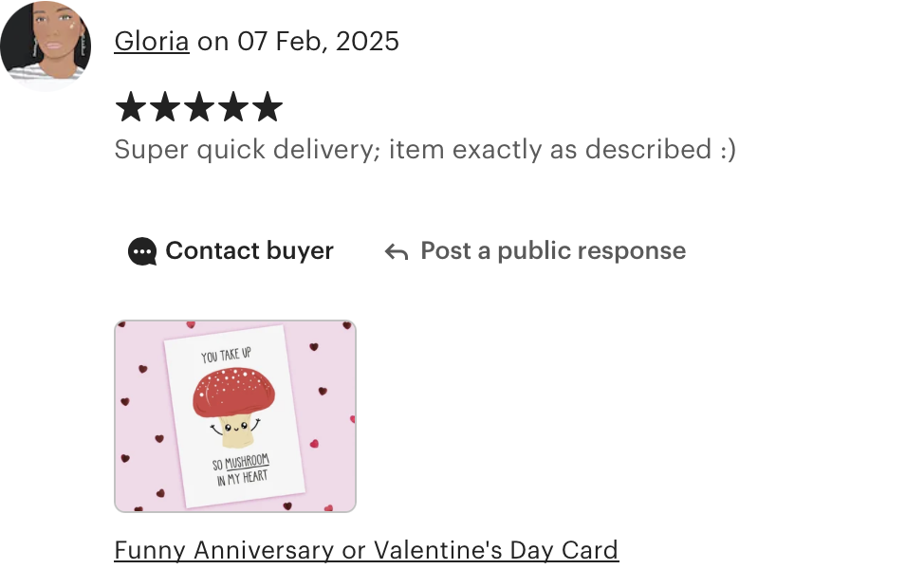This screenshot has height=569, width=924.
Task: Open Gloria's profile avatar picture
Action: 46,46
